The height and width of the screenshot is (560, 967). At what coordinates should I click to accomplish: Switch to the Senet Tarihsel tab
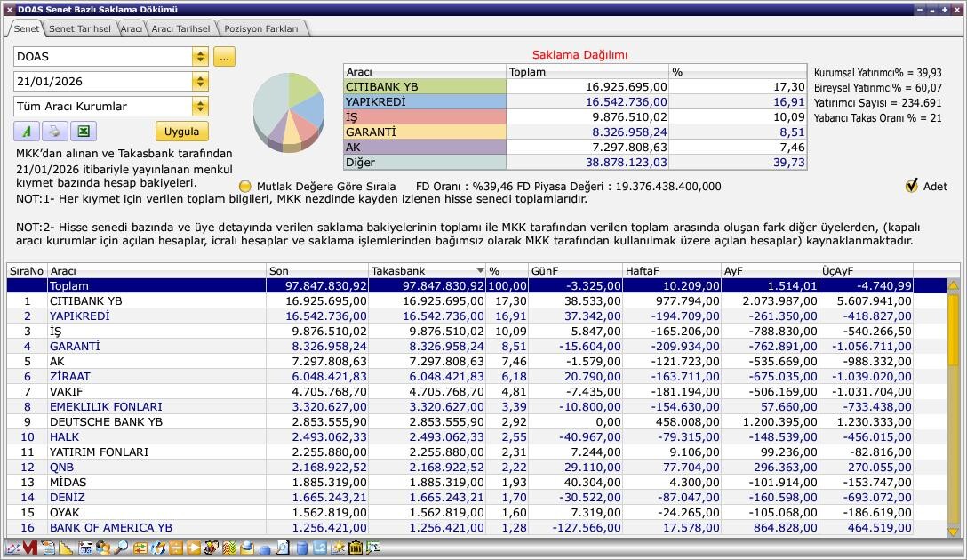pos(79,28)
